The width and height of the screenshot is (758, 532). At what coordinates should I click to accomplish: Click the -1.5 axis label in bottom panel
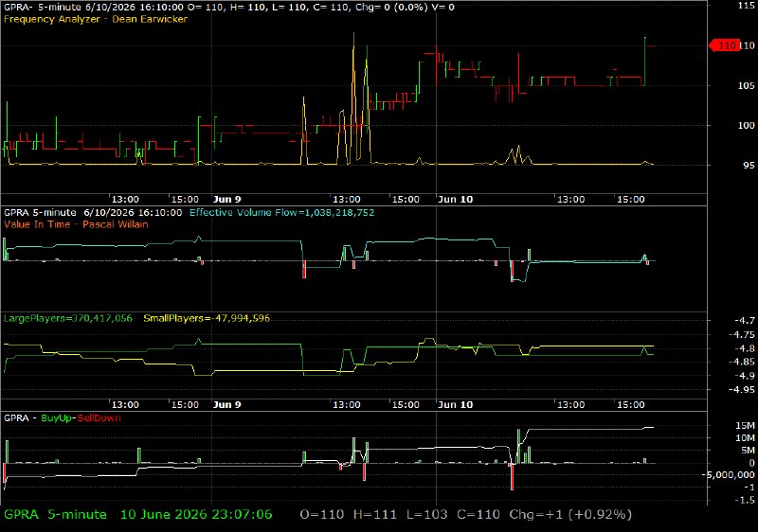click(x=745, y=501)
